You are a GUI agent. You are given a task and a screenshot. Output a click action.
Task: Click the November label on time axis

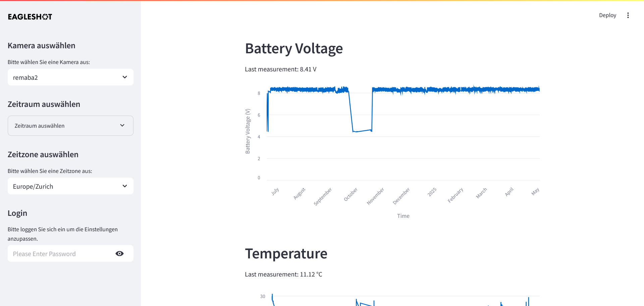(x=375, y=196)
